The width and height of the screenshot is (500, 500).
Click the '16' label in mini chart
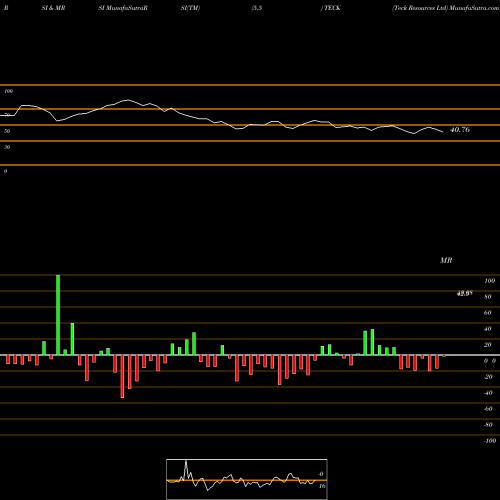322,486
